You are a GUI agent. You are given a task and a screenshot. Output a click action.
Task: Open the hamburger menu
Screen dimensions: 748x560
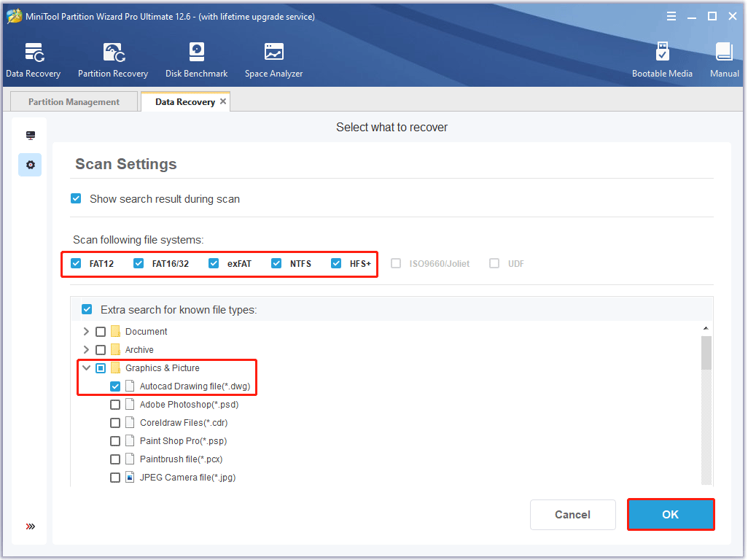point(671,15)
